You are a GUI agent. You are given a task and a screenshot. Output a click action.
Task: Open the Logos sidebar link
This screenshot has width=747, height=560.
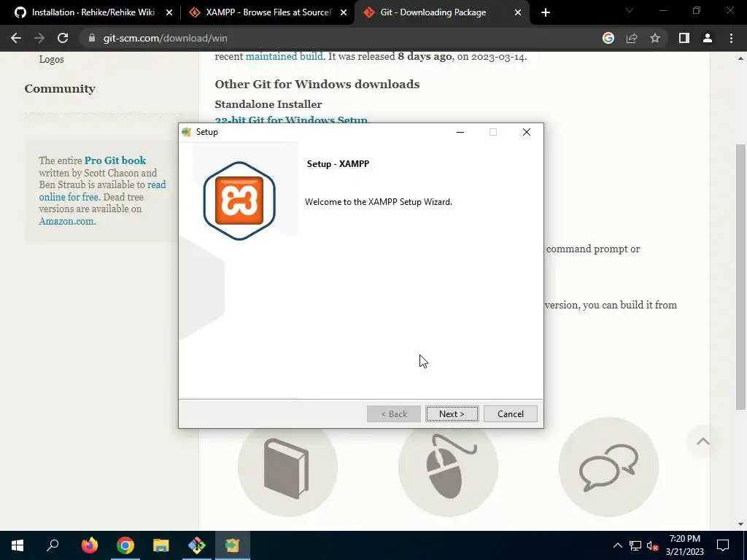tap(52, 59)
